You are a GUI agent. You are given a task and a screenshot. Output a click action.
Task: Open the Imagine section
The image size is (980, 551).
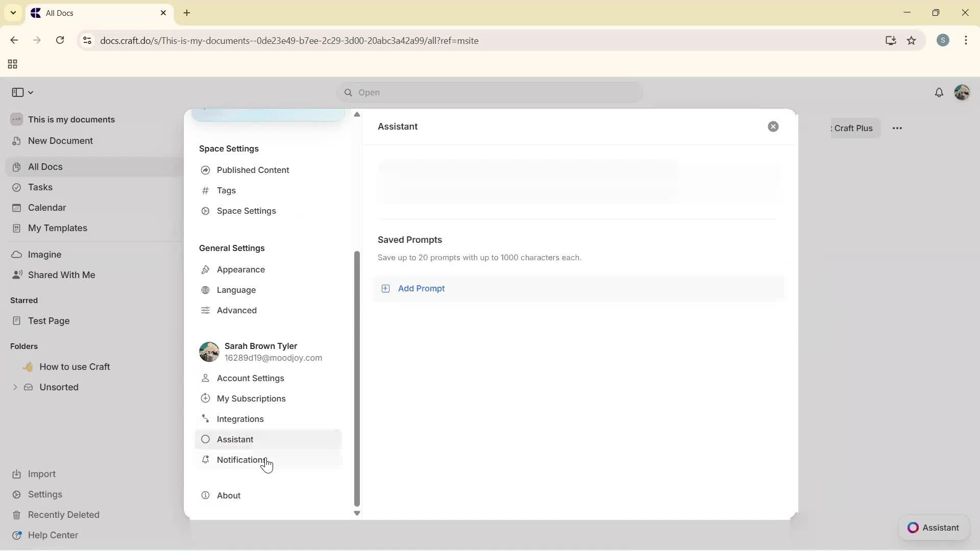44,254
